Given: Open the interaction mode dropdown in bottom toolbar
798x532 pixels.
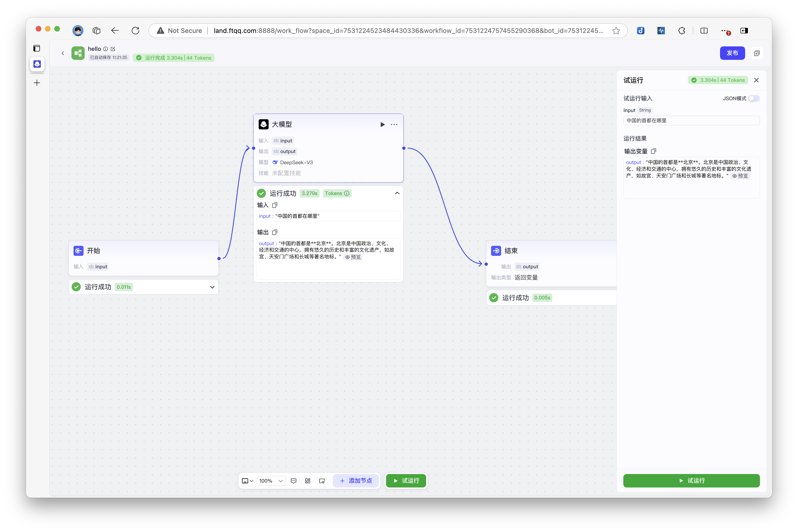Looking at the screenshot, I should (x=247, y=481).
